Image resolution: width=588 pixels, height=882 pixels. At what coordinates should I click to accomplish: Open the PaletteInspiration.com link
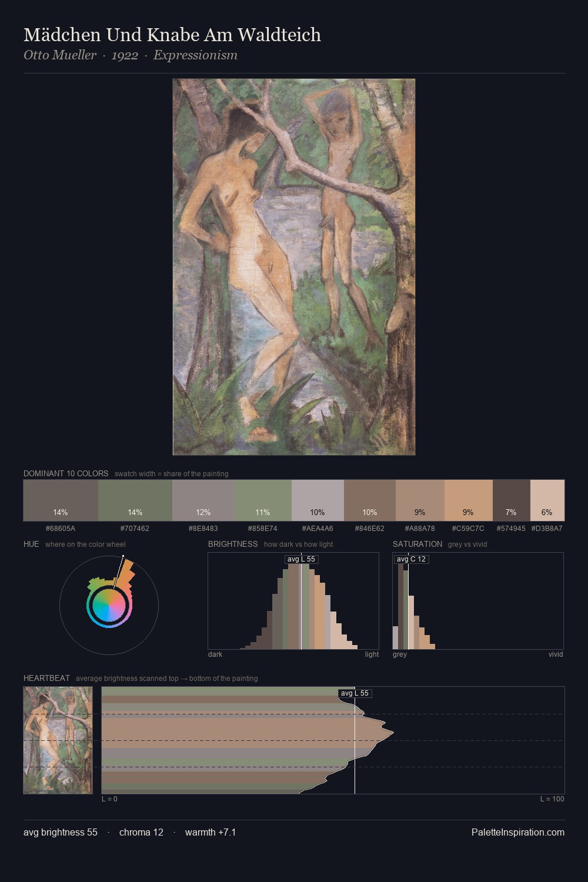518,832
